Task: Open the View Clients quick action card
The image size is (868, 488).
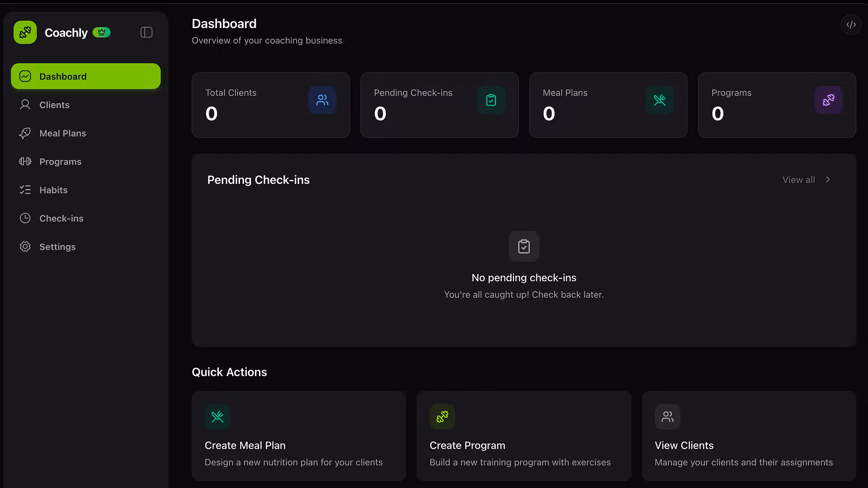Action: tap(749, 436)
